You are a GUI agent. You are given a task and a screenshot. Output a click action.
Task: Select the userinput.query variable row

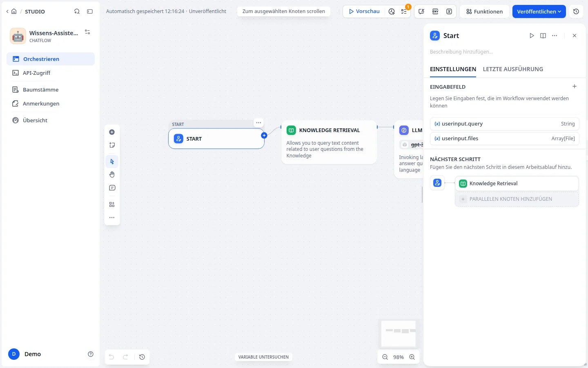coord(504,124)
